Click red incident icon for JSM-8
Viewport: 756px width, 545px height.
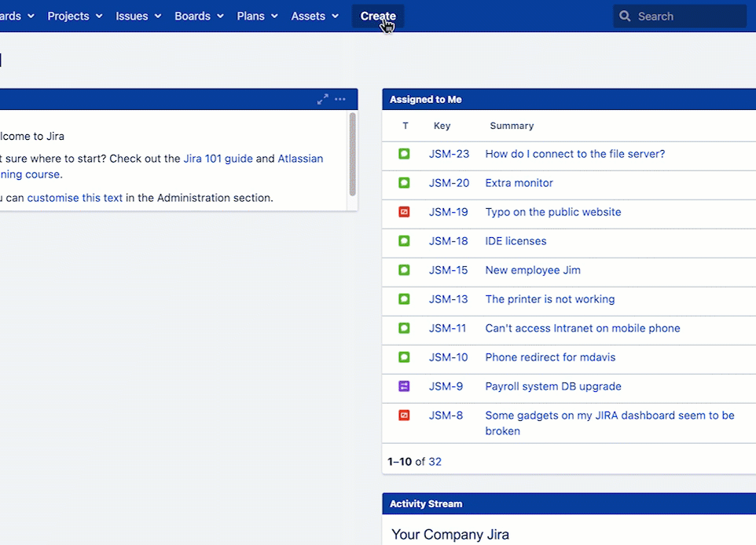[x=404, y=415]
